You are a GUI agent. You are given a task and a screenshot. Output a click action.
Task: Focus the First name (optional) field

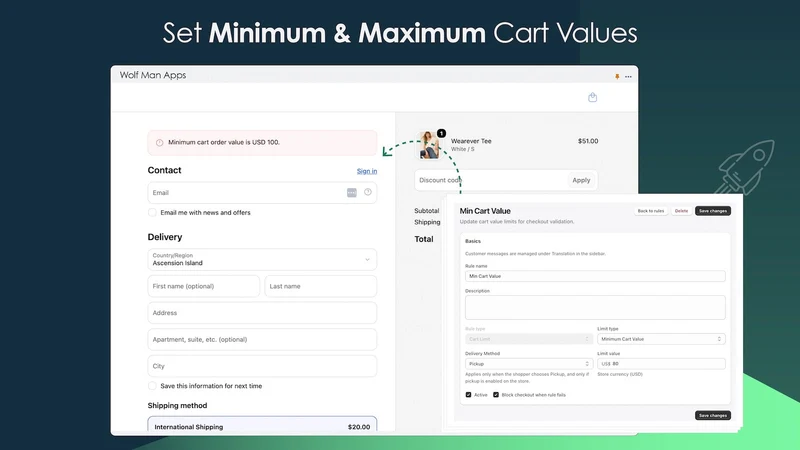204,286
